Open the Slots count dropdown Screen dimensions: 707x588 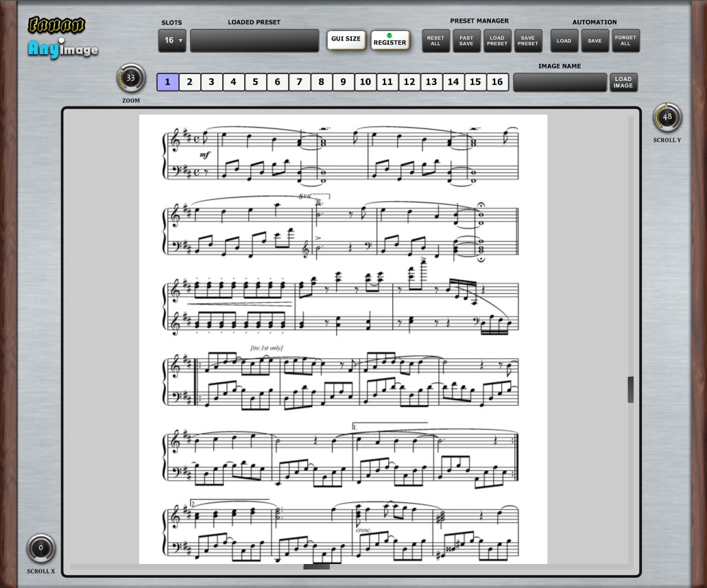coord(172,40)
